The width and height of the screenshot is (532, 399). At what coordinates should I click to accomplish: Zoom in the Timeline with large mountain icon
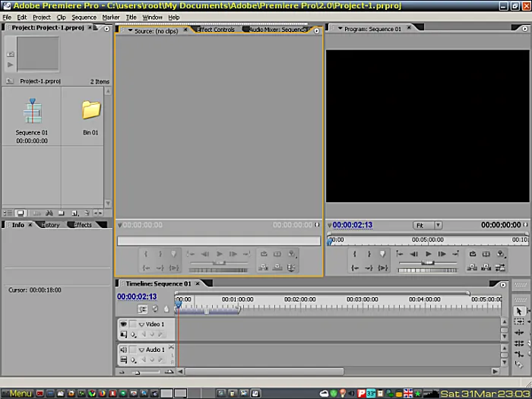169,372
